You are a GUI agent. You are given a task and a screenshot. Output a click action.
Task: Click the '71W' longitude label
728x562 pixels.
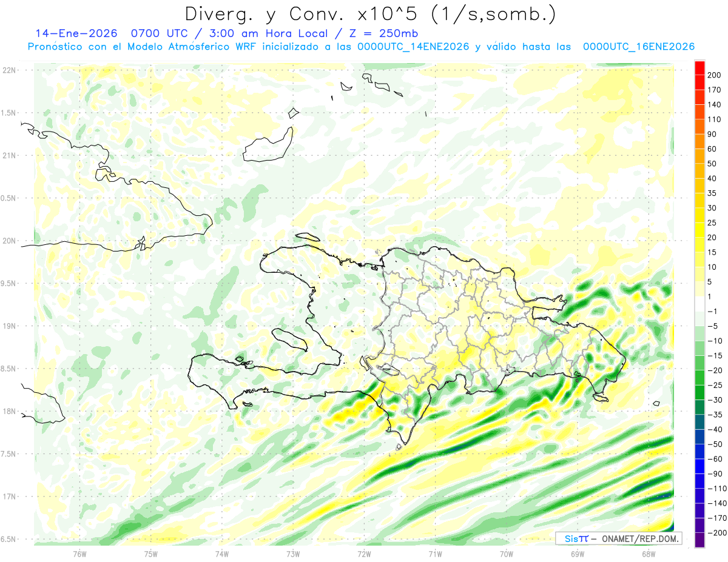435,554
